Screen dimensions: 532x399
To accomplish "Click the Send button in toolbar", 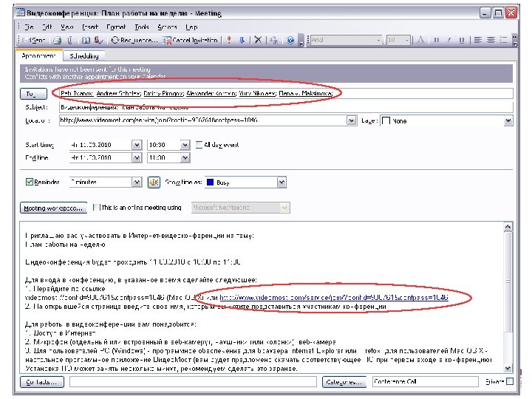I will pos(33,41).
